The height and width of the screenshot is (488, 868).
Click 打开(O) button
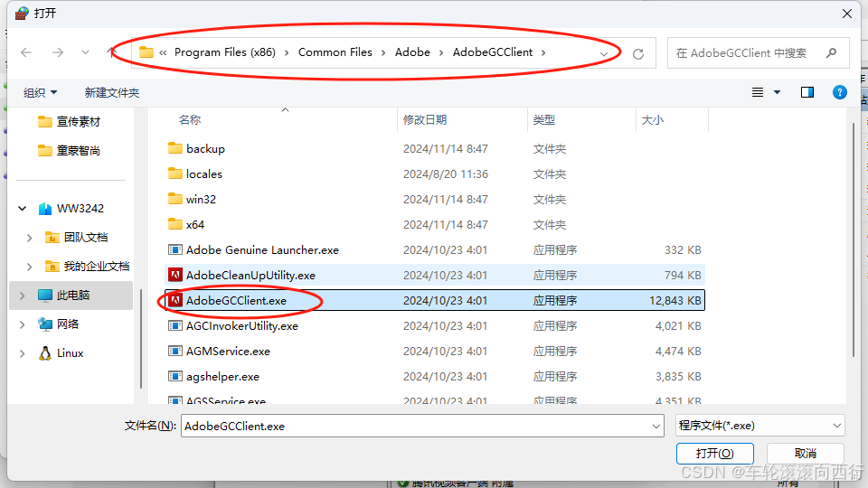click(714, 454)
